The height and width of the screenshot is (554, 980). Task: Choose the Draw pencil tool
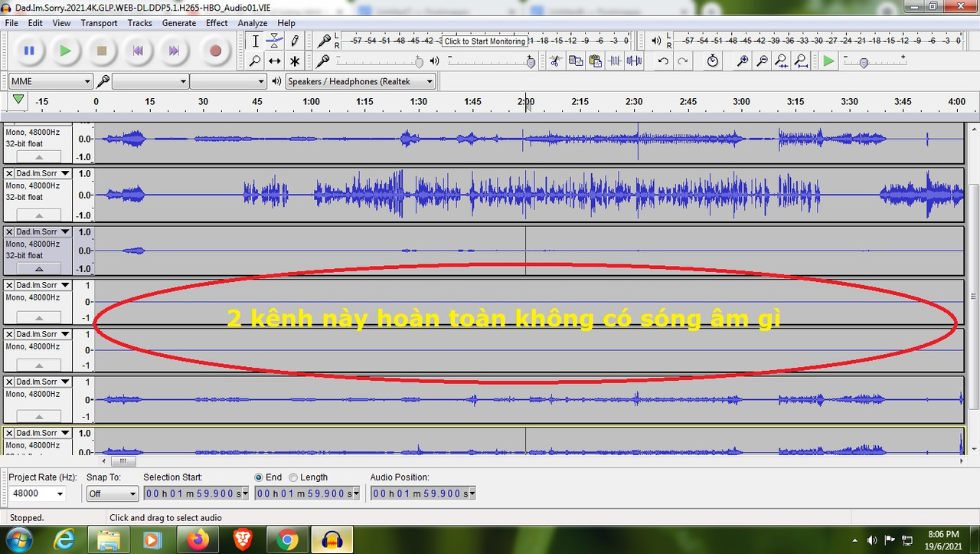(294, 41)
